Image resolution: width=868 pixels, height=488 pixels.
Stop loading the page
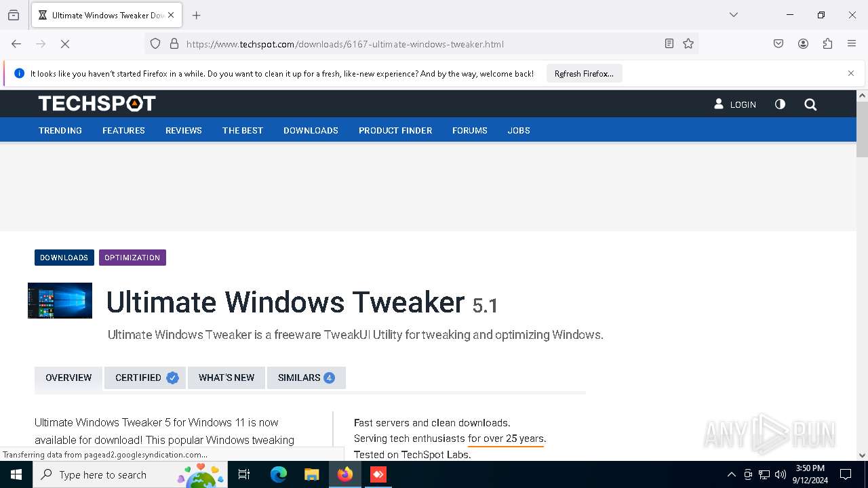pyautogui.click(x=65, y=44)
